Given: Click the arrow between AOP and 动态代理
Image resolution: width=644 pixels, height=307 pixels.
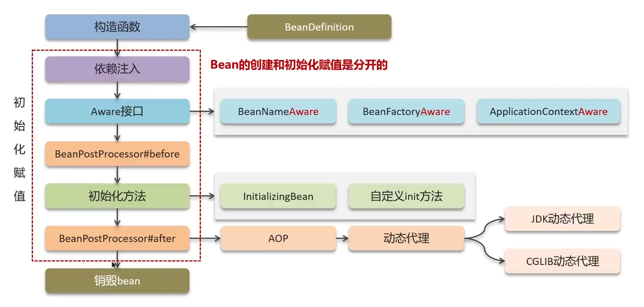Looking at the screenshot, I should tap(342, 238).
